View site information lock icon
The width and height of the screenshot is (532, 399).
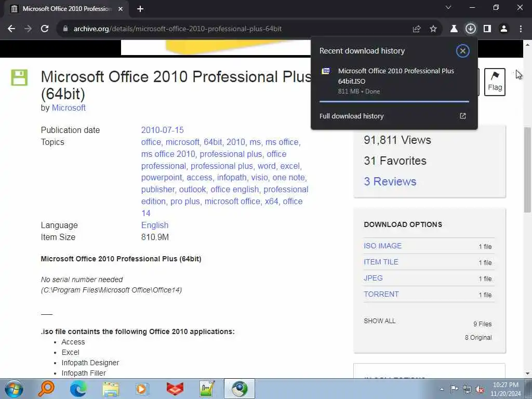coord(65,29)
